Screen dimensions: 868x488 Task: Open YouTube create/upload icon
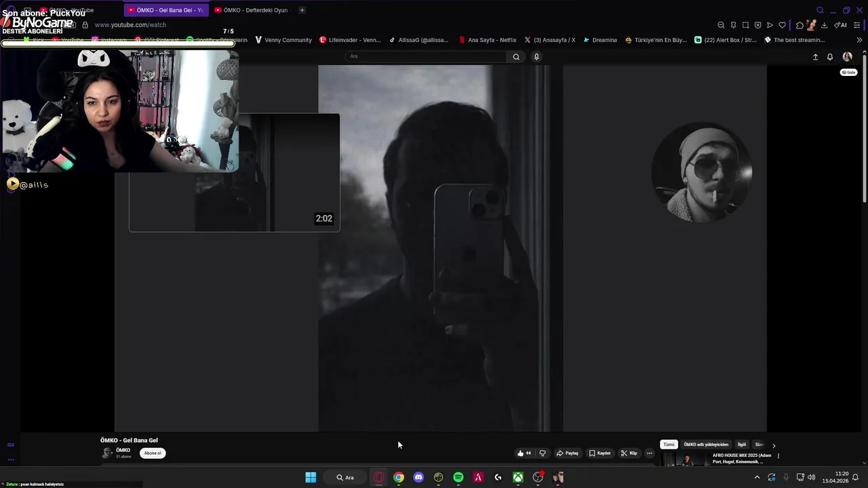(815, 57)
